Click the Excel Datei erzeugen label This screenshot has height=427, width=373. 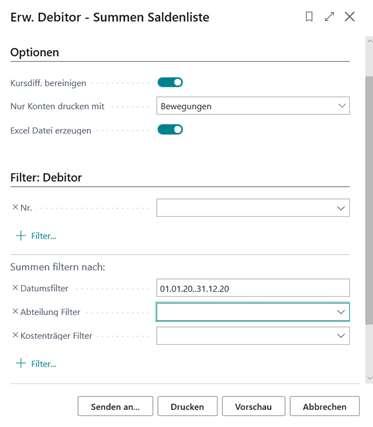click(x=51, y=130)
